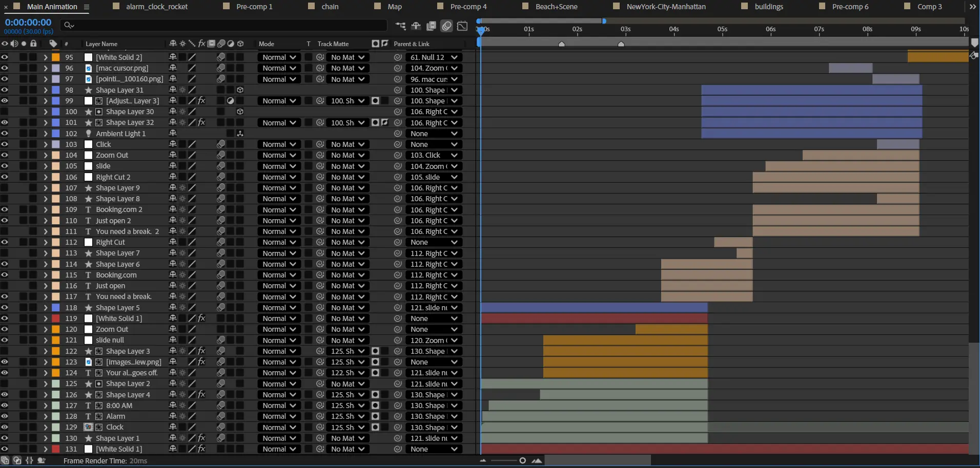Enable Frame Blending for all layers
This screenshot has height=468, width=980.
click(431, 26)
